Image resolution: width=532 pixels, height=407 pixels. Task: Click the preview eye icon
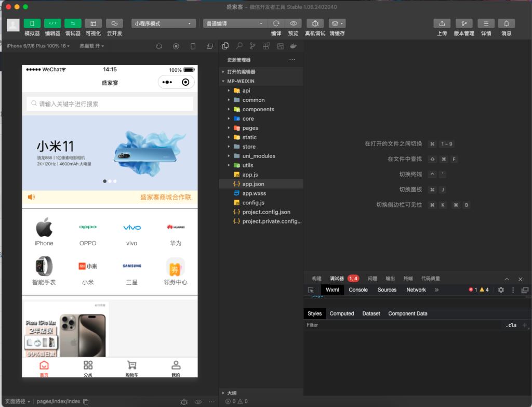click(294, 23)
